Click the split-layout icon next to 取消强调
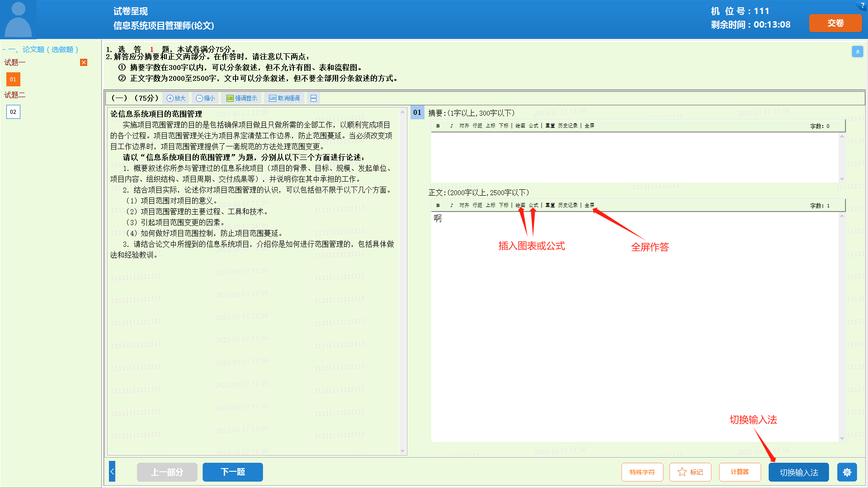Viewport: 868px width, 488px height. click(313, 99)
